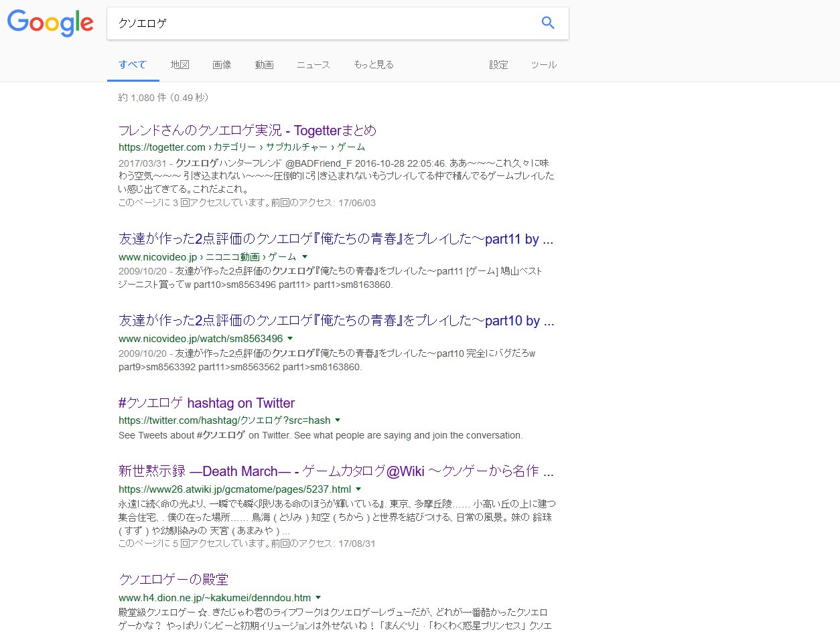Click the blue magnifier search icon
Screen dimensions: 840x634
(x=548, y=23)
